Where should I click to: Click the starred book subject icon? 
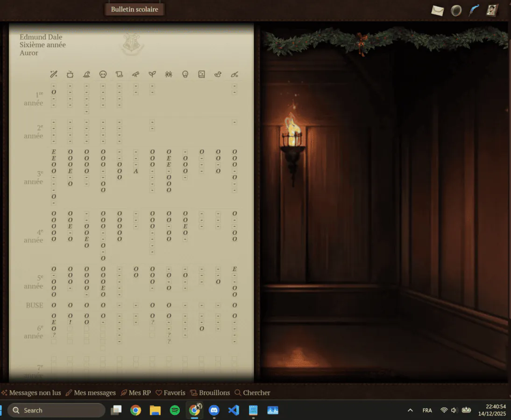pyautogui.click(x=202, y=74)
